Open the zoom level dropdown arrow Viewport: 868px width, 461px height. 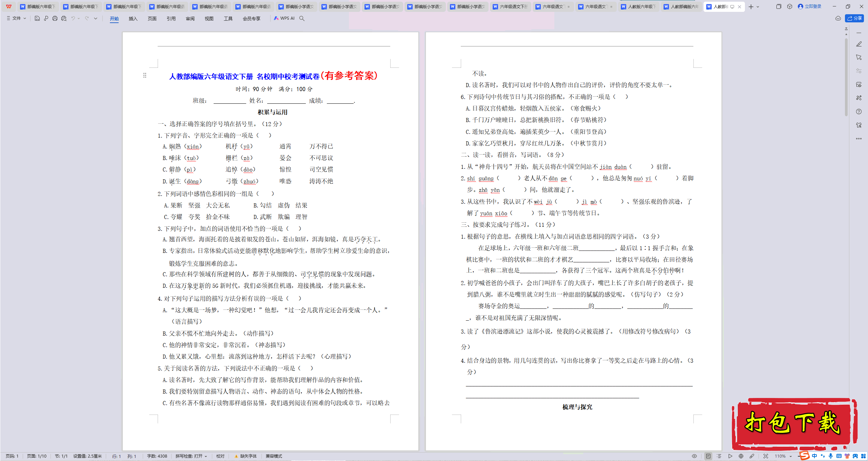coord(791,456)
